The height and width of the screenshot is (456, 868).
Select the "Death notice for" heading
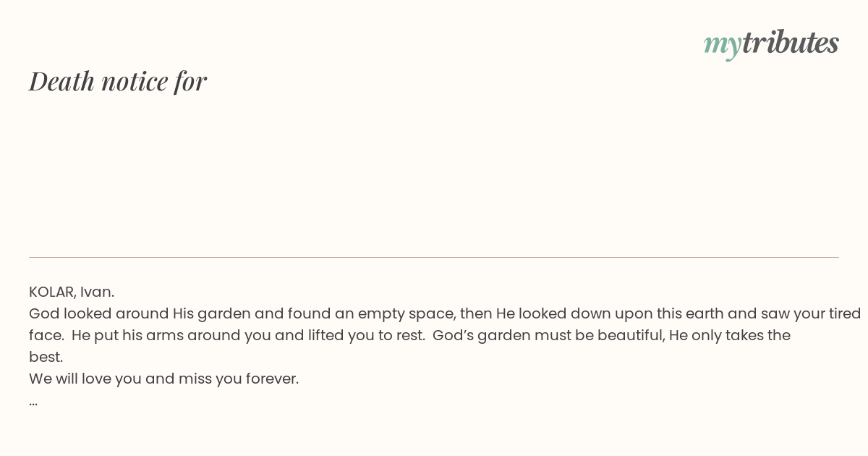pos(118,81)
